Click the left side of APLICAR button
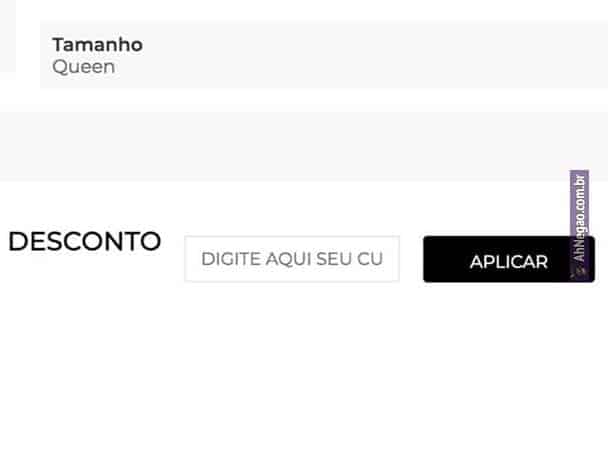This screenshot has width=608, height=450. click(x=438, y=260)
